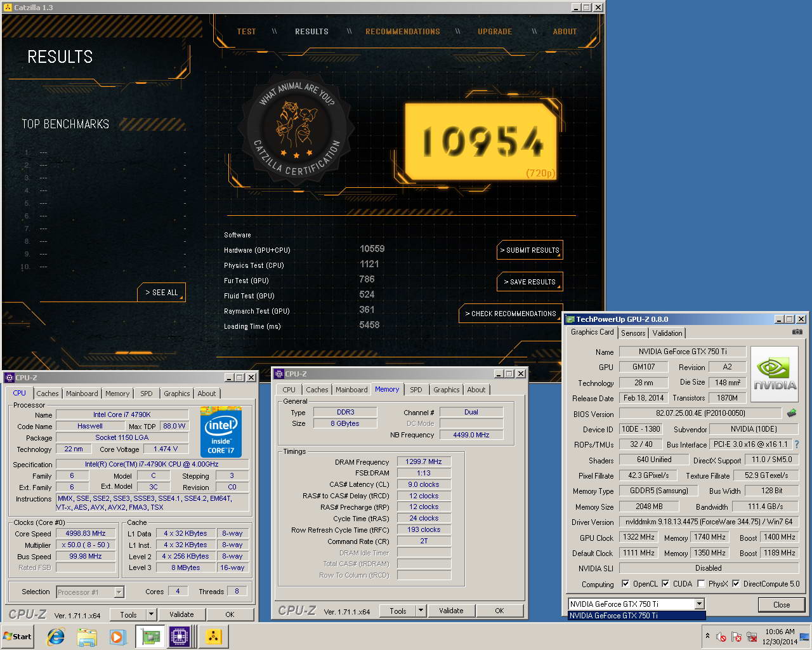
Task: Open the ABOUT tab in Catzilla
Action: (x=565, y=31)
